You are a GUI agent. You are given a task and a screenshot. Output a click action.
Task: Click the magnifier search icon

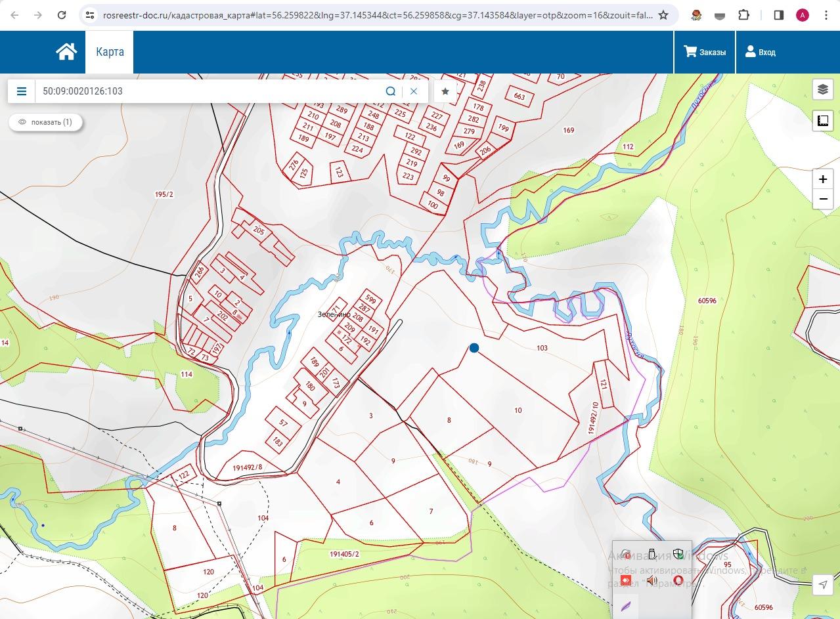point(391,91)
